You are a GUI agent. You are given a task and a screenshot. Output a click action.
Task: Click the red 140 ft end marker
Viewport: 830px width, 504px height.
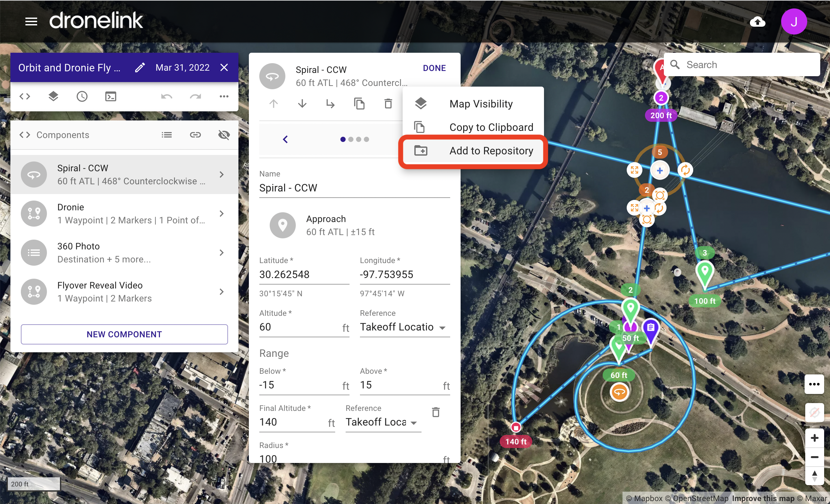point(516,427)
